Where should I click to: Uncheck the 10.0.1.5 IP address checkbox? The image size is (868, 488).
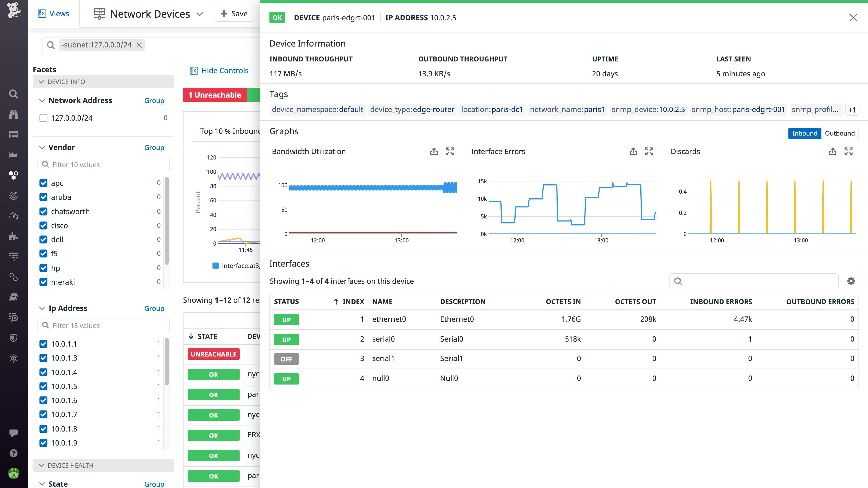pos(43,386)
